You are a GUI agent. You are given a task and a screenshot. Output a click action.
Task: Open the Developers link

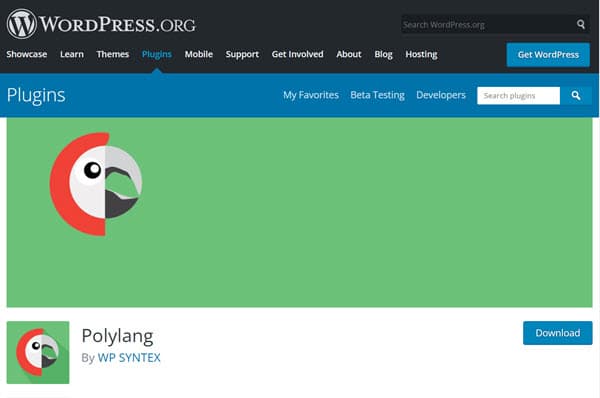(x=441, y=95)
